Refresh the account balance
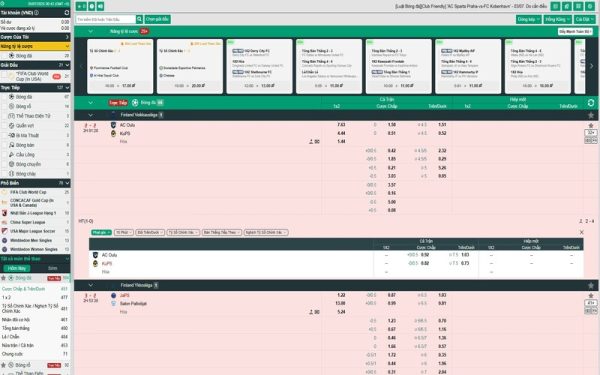The width and height of the screenshot is (600, 375). [67, 13]
